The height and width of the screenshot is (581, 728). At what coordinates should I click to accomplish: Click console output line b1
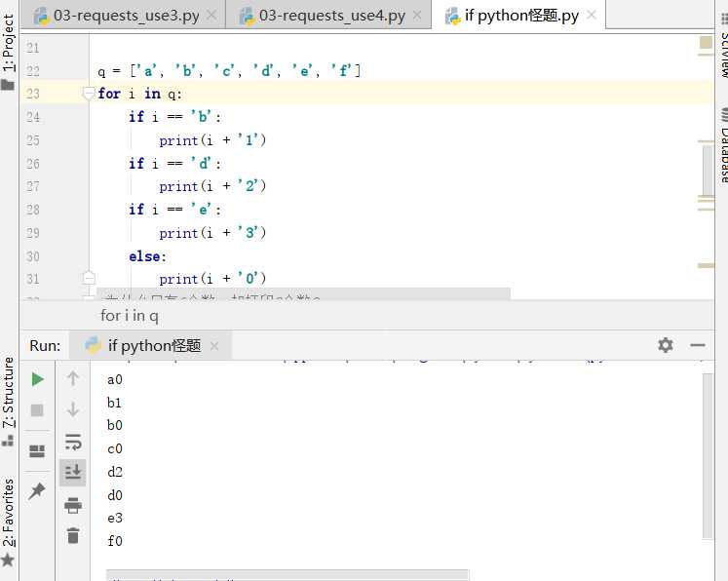pyautogui.click(x=114, y=403)
